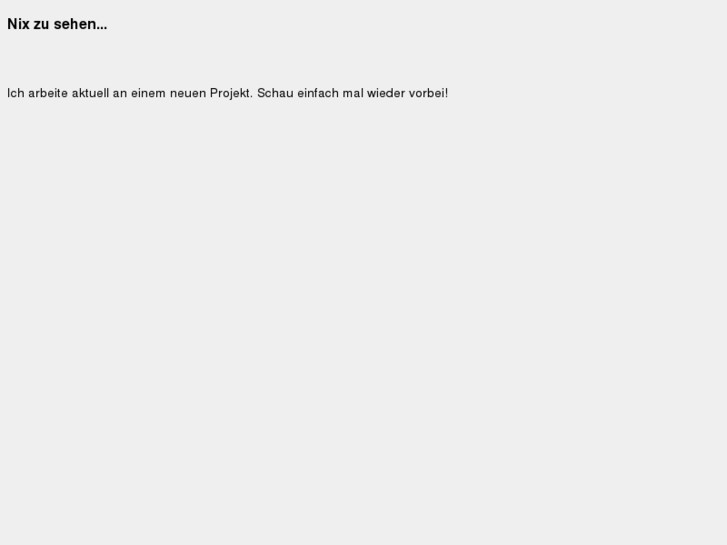Click the exclamation mark after 'vorbei'
727x545 pixels.
(446, 93)
